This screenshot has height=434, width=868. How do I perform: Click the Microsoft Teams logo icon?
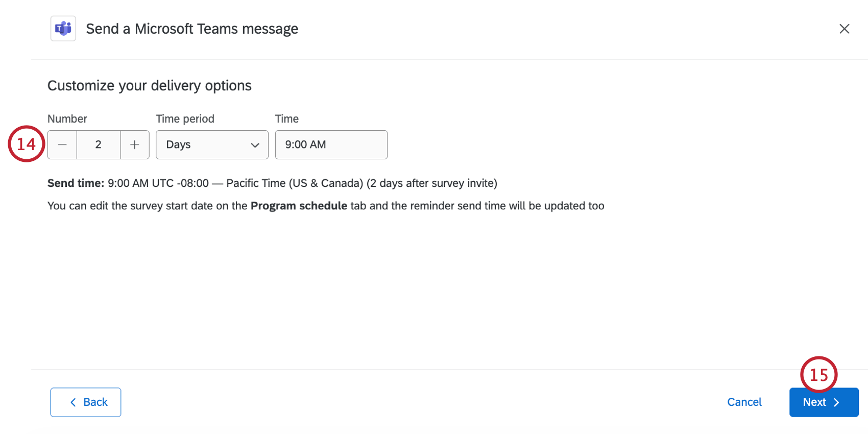(63, 29)
